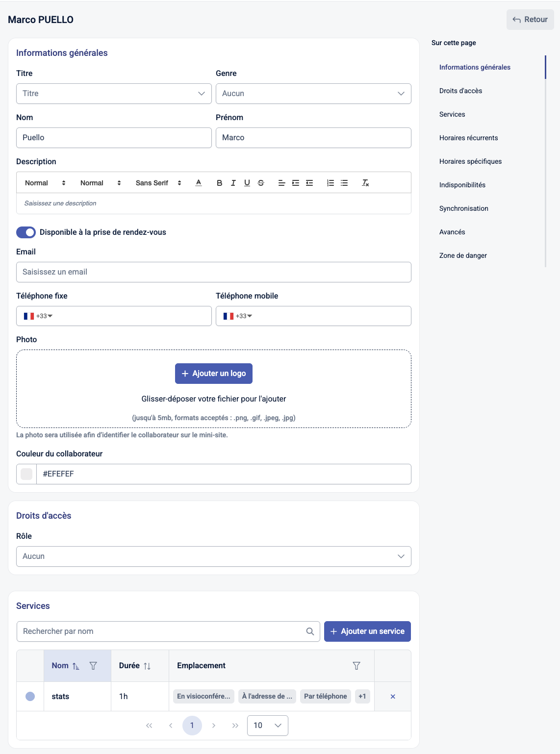Go to Zone de danger section
Viewport: 560px width, 754px height.
coord(463,255)
